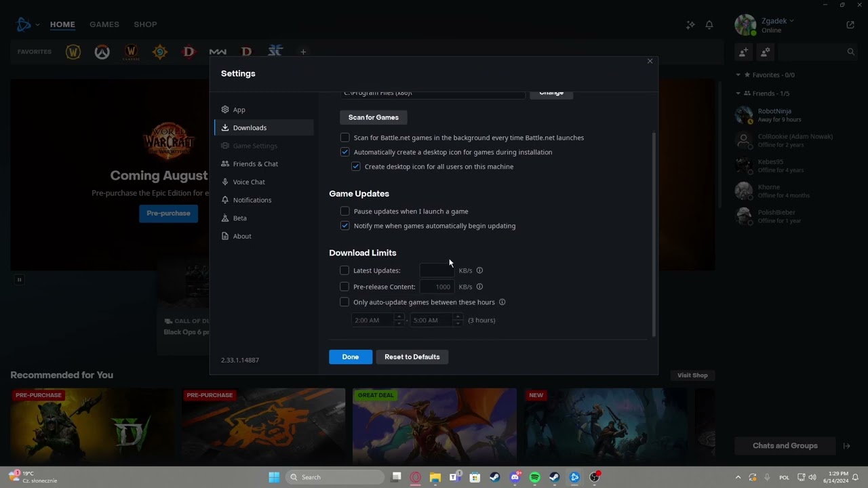Click the add friend icon
Viewport: 868px width, 488px height.
(x=744, y=52)
